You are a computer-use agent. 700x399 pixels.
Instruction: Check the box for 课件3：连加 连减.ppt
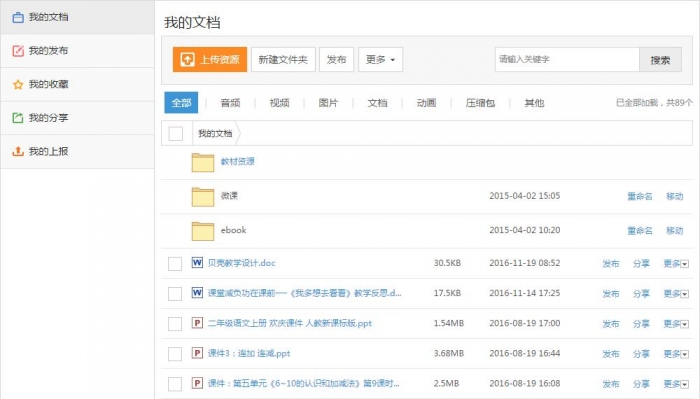tap(175, 354)
